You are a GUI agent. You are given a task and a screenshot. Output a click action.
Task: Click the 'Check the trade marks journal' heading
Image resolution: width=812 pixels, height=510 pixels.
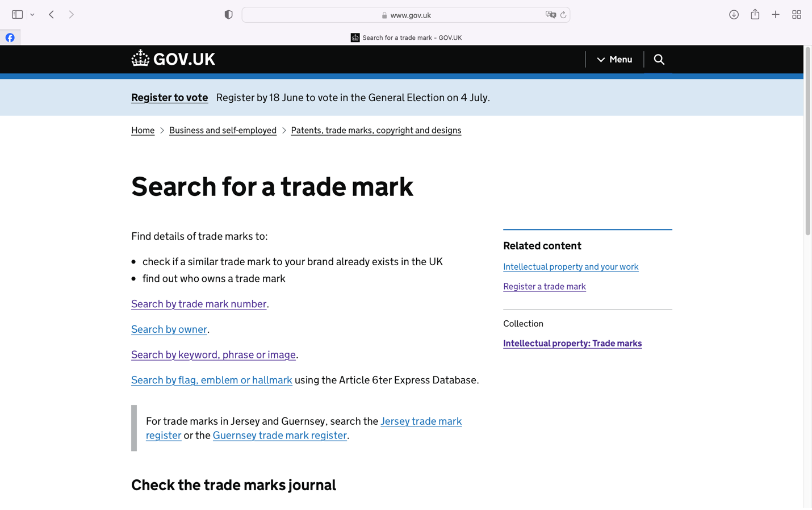point(233,485)
